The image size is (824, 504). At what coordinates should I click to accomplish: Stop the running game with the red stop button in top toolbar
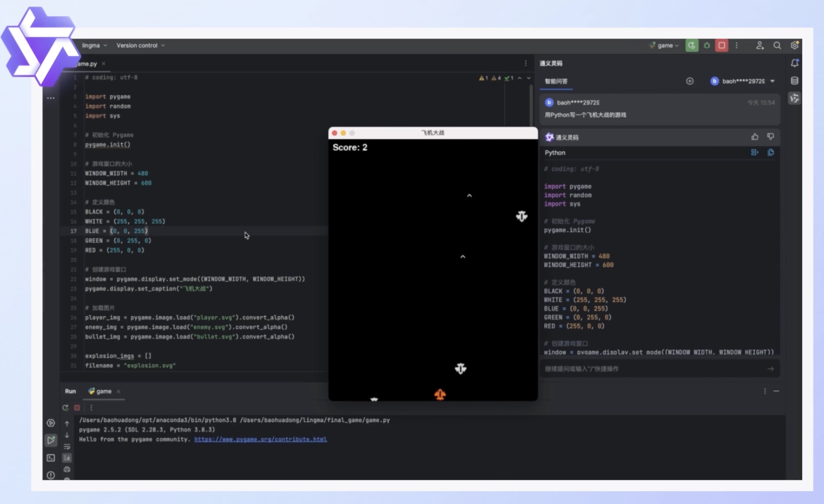click(x=721, y=46)
